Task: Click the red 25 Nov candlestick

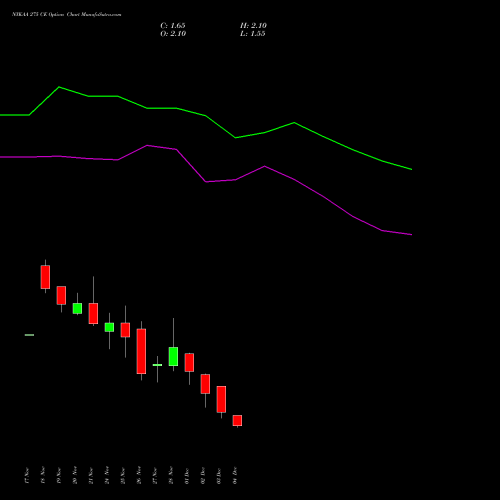Action: (x=125, y=330)
